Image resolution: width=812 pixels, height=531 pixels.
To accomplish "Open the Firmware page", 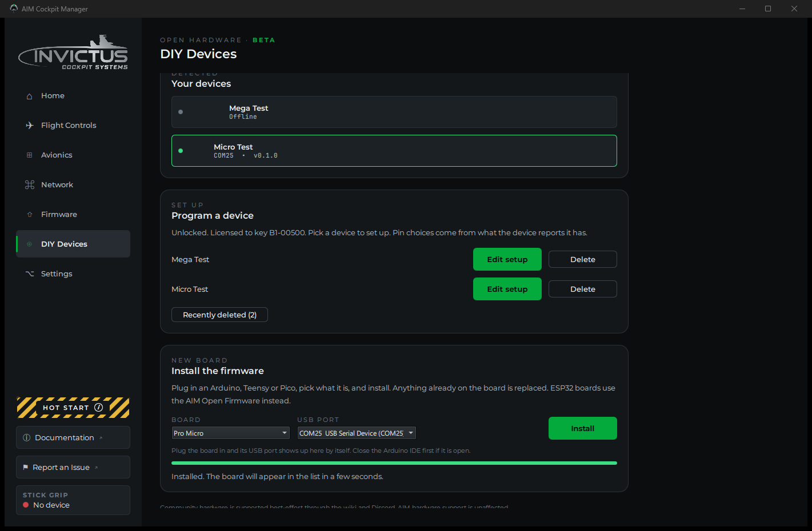I will (x=73, y=214).
